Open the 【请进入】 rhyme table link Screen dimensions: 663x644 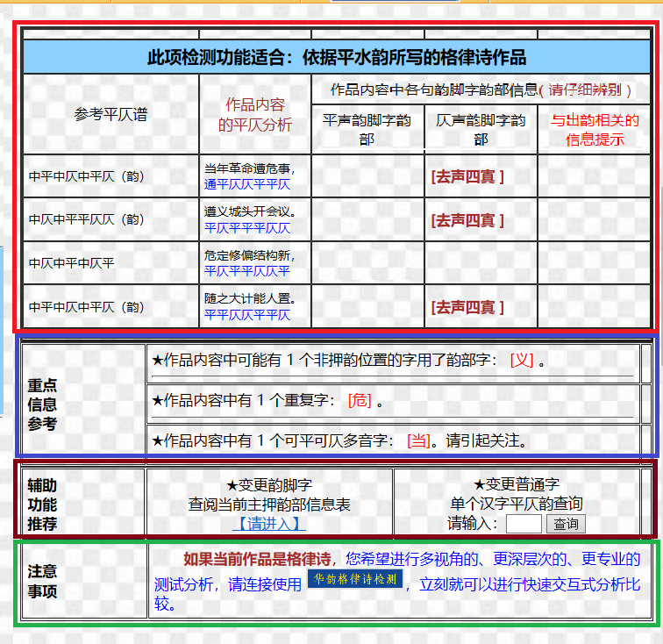pyautogui.click(x=269, y=524)
